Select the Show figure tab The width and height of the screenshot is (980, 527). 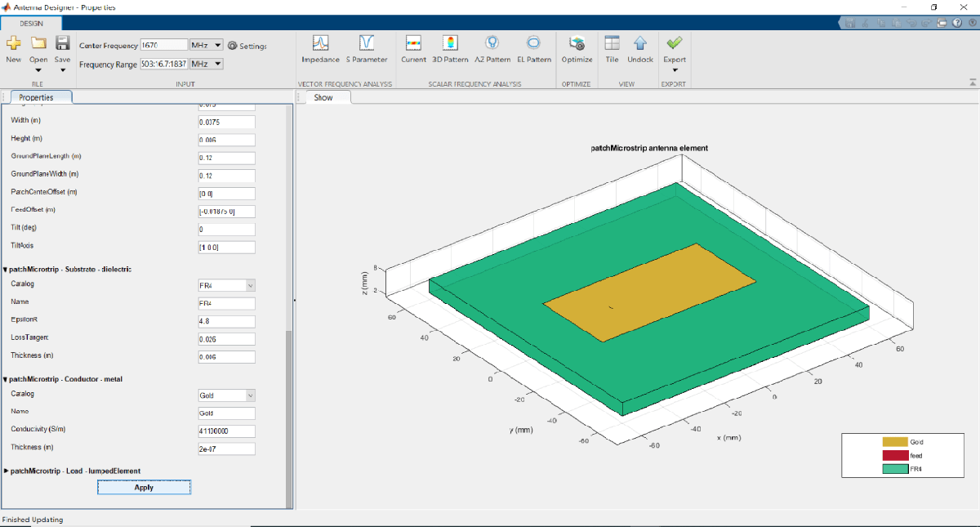click(x=323, y=97)
